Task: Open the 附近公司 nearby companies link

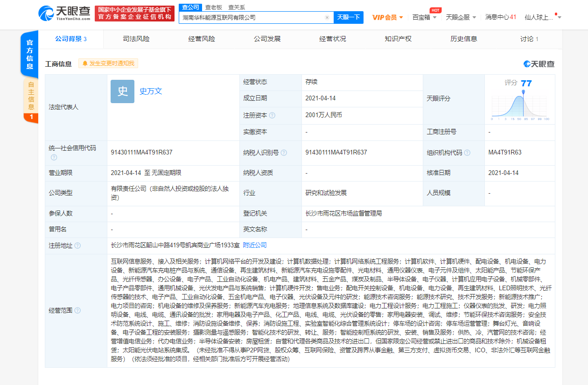Action: pyautogui.click(x=255, y=245)
